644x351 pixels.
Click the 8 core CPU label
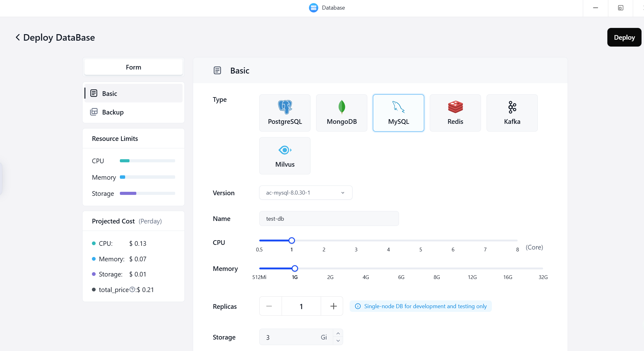pos(518,250)
